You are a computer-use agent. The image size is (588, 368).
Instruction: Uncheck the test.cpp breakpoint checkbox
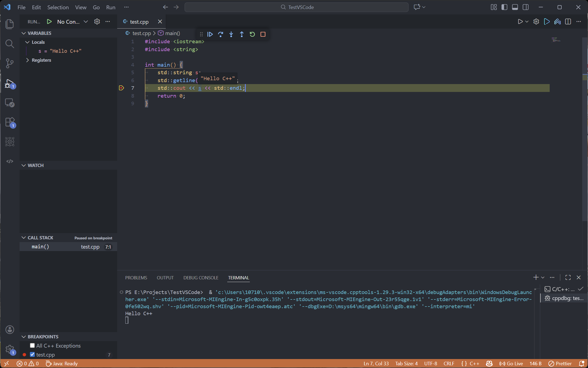32,354
